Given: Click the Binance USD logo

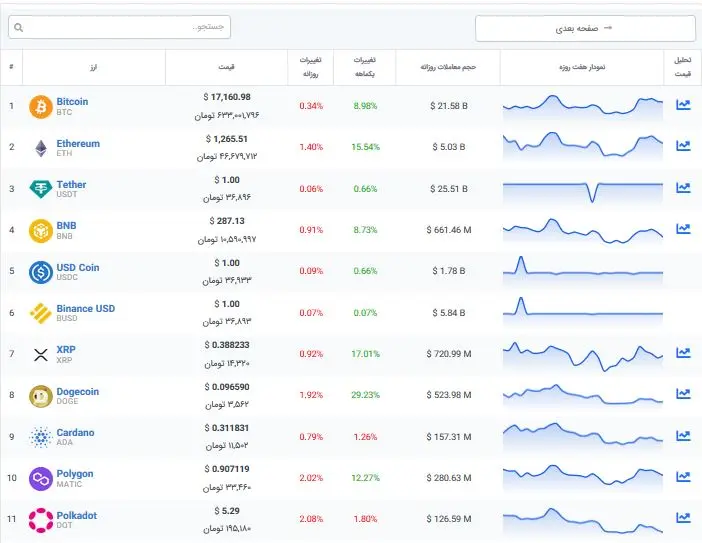Looking at the screenshot, I should click(x=41, y=313).
